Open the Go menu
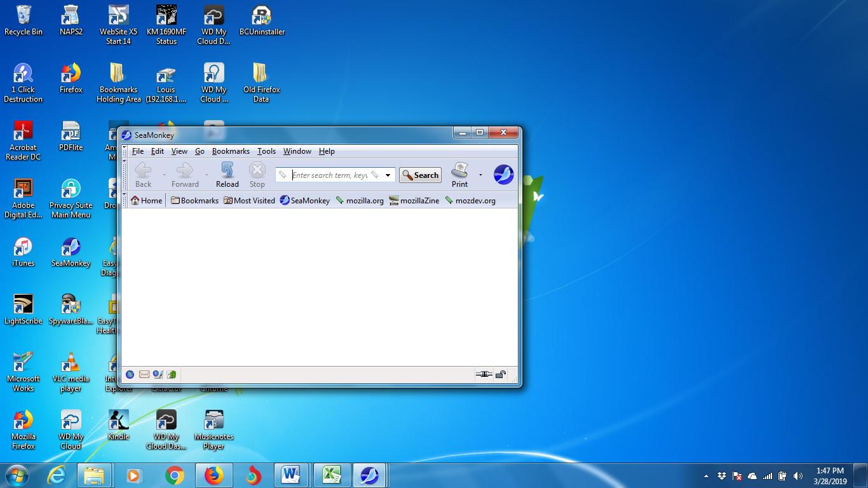 [x=200, y=151]
